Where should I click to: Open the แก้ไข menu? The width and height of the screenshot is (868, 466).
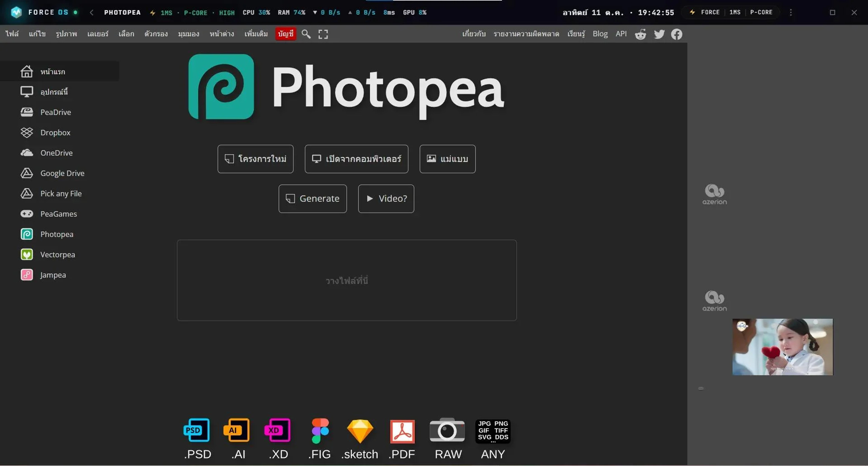coord(37,34)
